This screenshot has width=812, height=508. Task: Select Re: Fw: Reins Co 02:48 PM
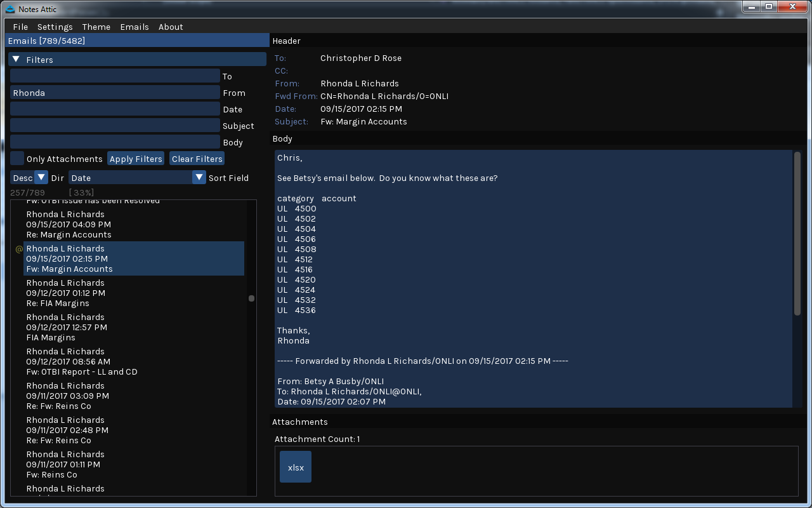[134, 430]
